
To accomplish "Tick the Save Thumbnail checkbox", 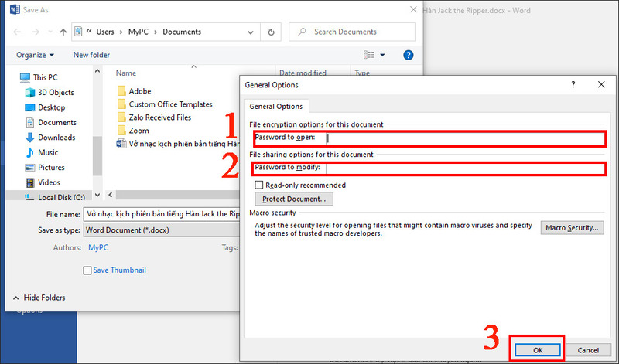I will point(87,270).
